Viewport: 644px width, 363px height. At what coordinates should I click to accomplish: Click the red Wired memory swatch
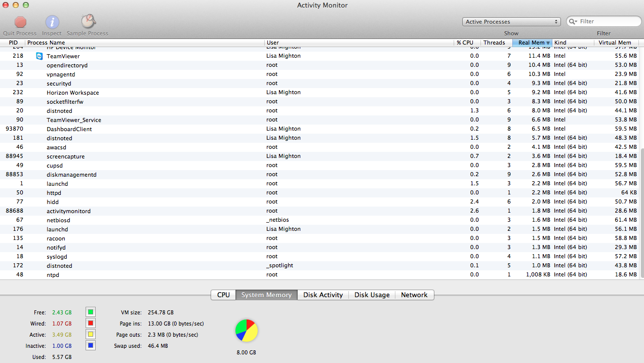pos(91,324)
